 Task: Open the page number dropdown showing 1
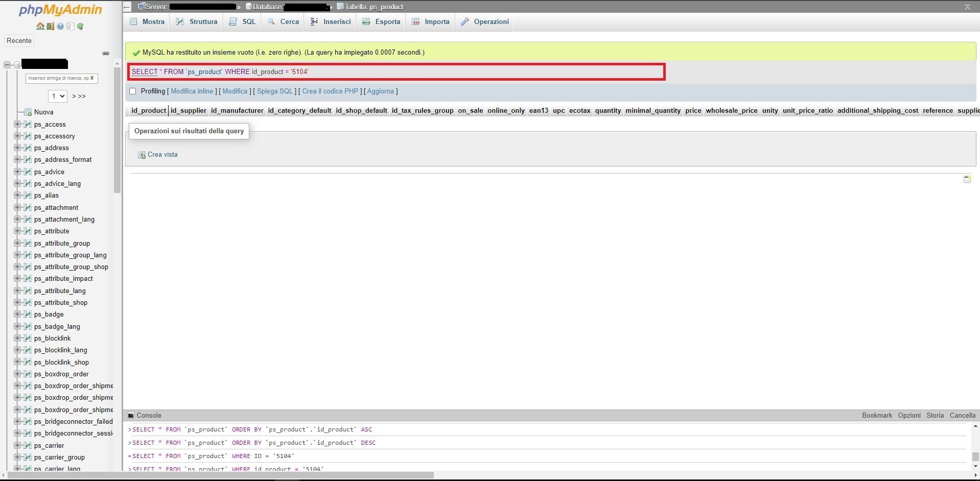58,96
